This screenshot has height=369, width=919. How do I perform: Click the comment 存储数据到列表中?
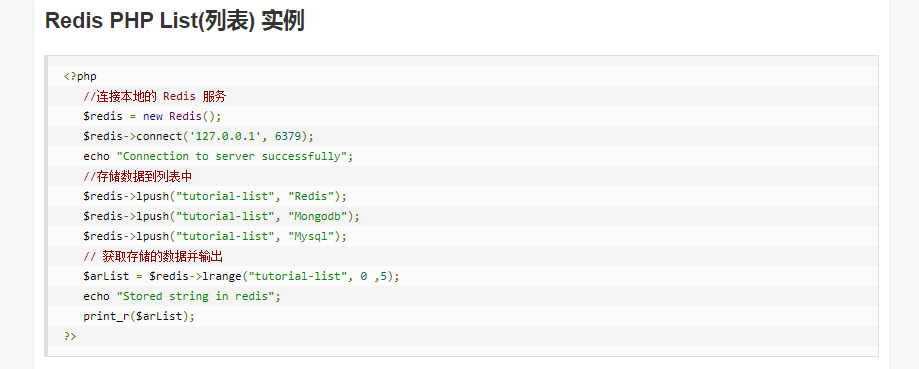146,176
